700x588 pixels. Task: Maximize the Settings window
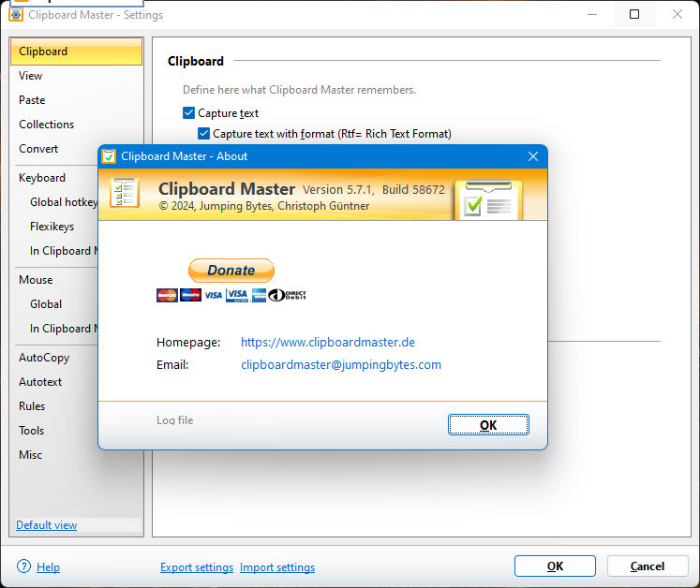(633, 14)
